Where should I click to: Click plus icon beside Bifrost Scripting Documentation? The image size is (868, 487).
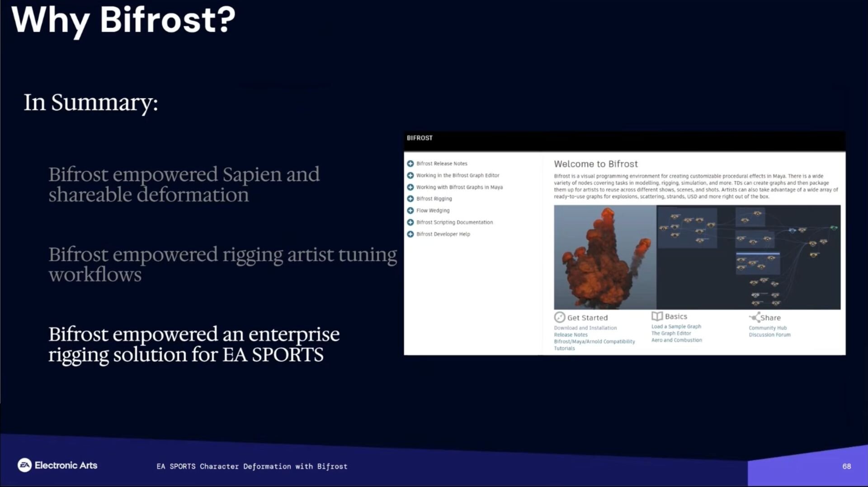[x=410, y=222]
